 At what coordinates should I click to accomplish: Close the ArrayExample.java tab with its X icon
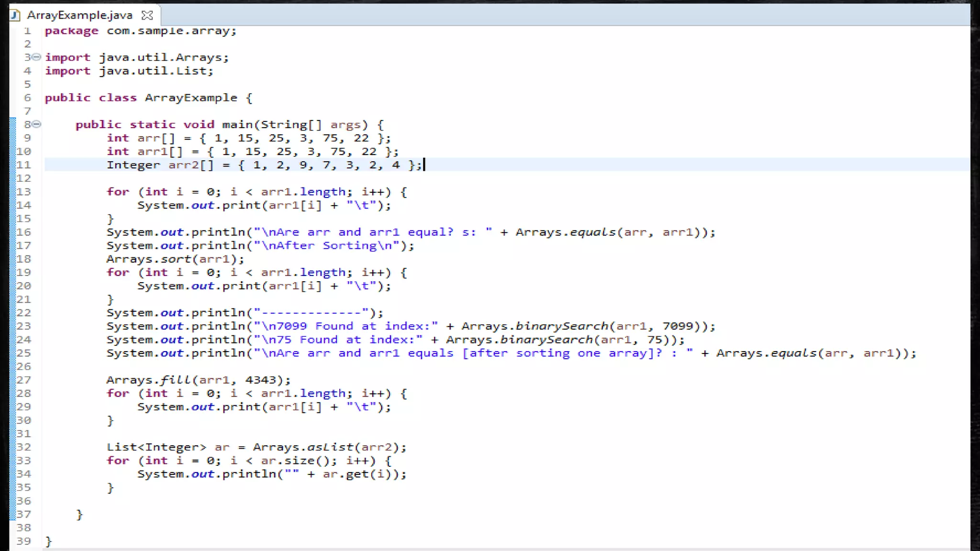(147, 15)
